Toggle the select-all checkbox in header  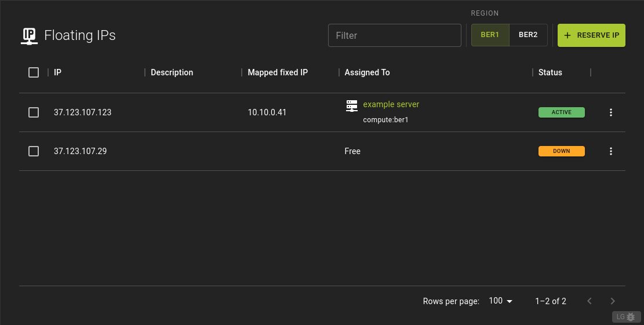[x=34, y=72]
